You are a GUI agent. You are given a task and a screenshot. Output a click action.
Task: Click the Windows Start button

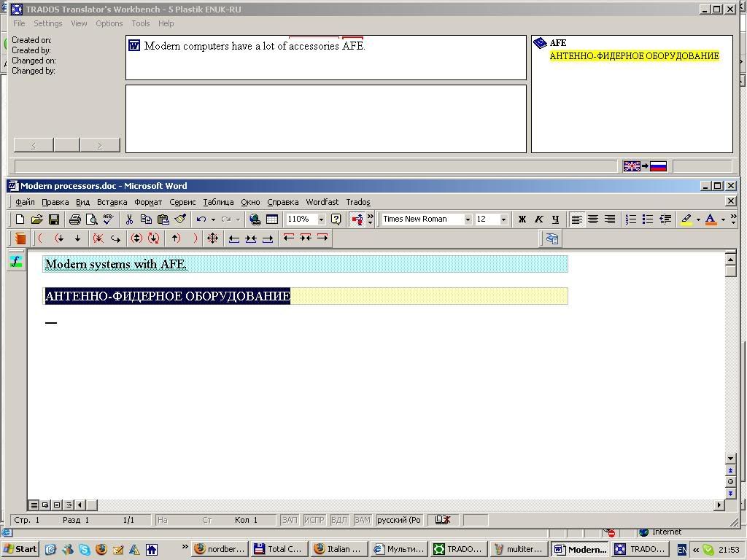pyautogui.click(x=20, y=549)
